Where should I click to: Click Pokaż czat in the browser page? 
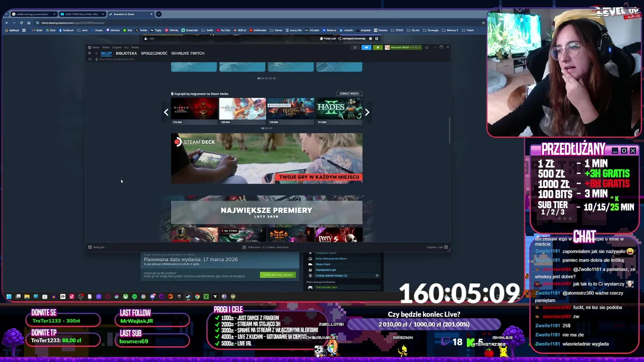click(328, 39)
